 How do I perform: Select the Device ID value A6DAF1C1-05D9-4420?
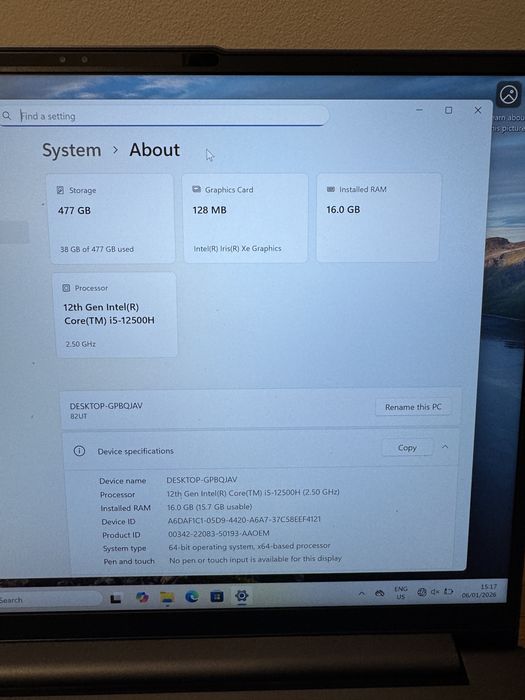click(244, 520)
